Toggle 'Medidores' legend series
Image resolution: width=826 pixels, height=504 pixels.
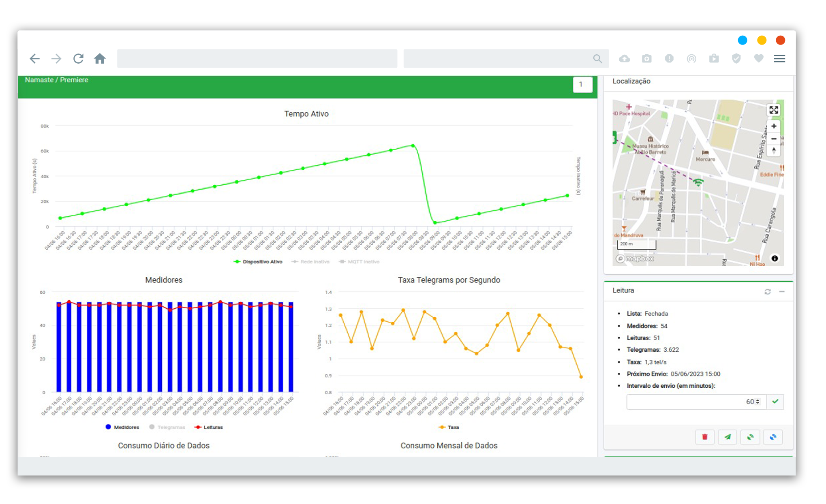(x=122, y=427)
